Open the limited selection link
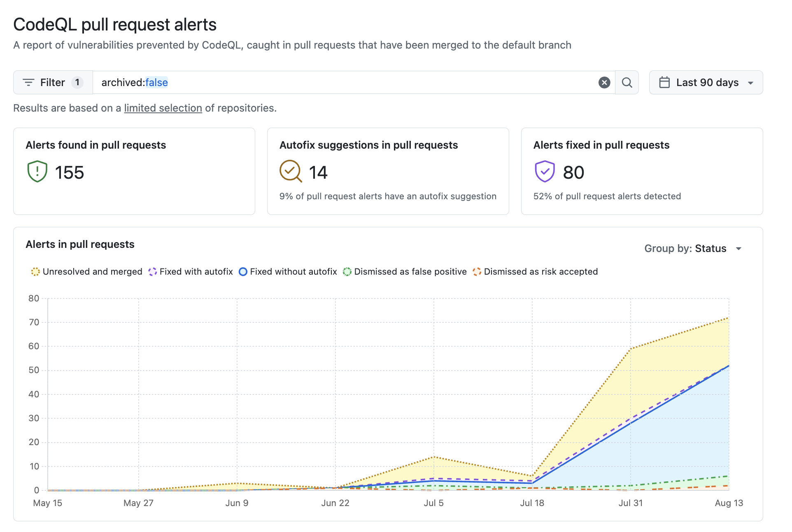Viewport: 792px width, 532px height. 163,108
